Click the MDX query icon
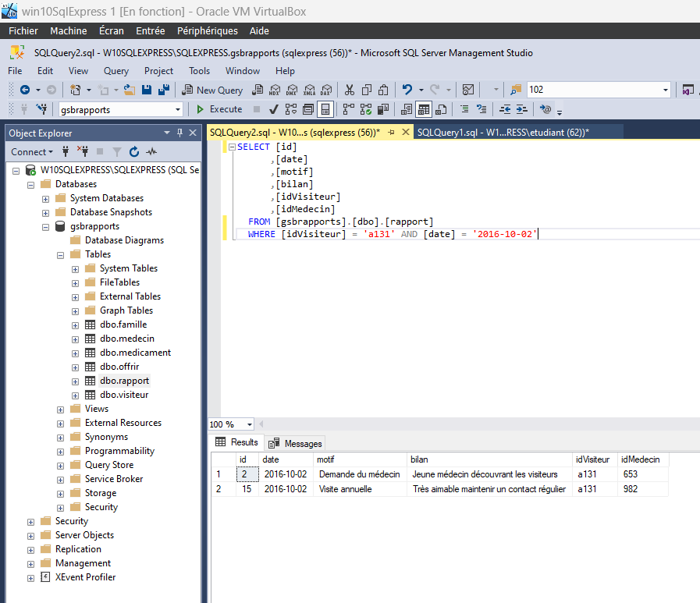 pyautogui.click(x=275, y=90)
